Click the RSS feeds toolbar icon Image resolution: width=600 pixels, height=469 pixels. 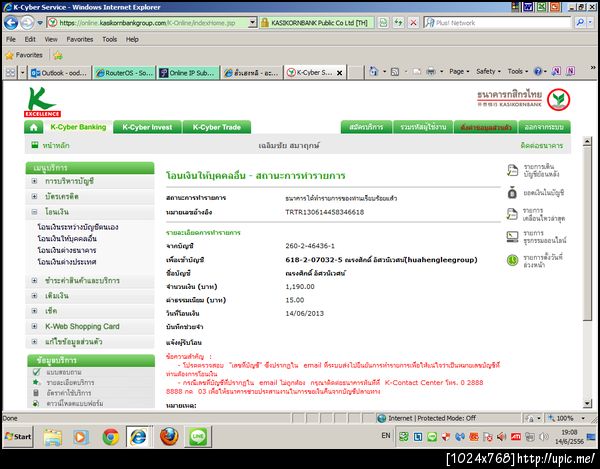395,72
